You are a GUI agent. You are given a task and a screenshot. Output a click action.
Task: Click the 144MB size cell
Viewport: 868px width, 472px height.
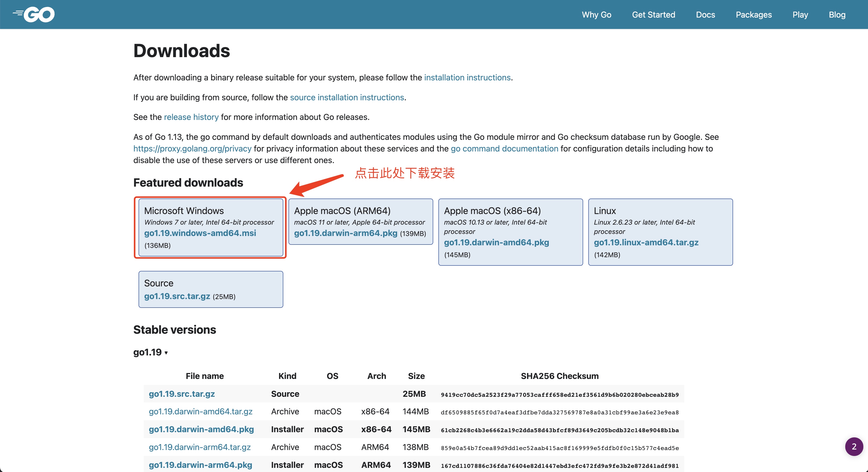(415, 412)
